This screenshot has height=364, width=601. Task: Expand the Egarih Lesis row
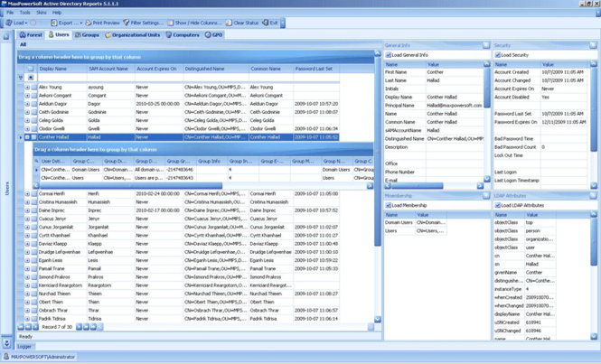[x=27, y=260]
